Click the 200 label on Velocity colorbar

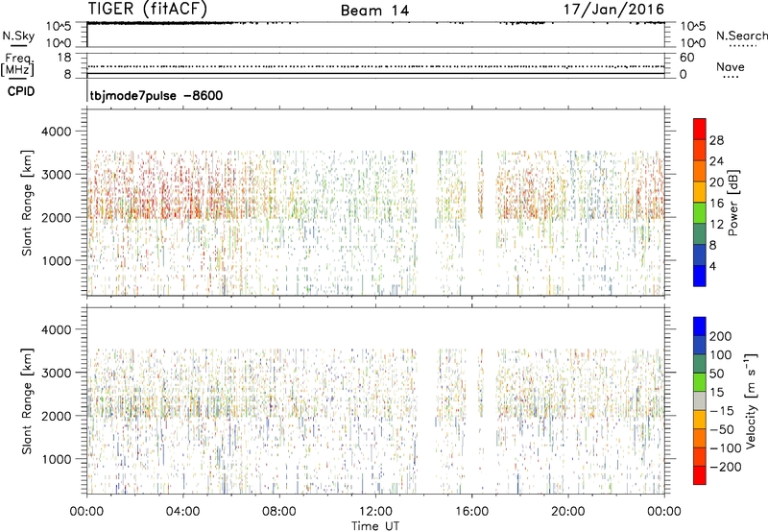coord(721,336)
